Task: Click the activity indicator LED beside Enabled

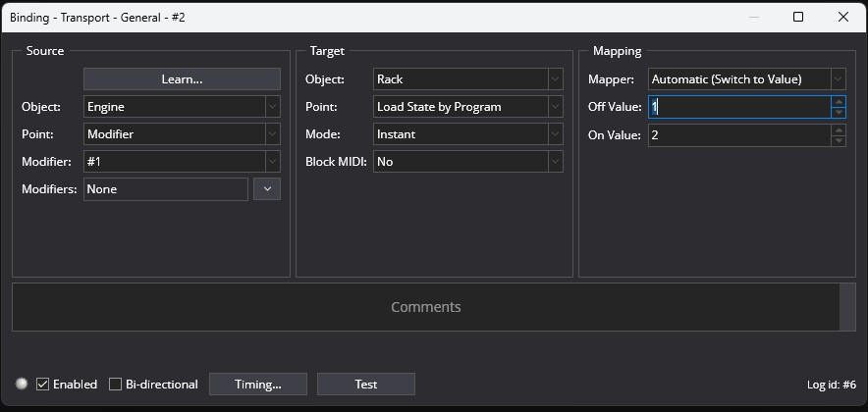Action: [x=22, y=384]
